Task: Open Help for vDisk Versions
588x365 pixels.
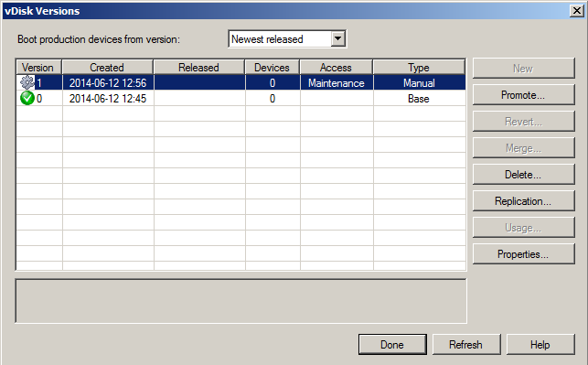Action: 540,344
